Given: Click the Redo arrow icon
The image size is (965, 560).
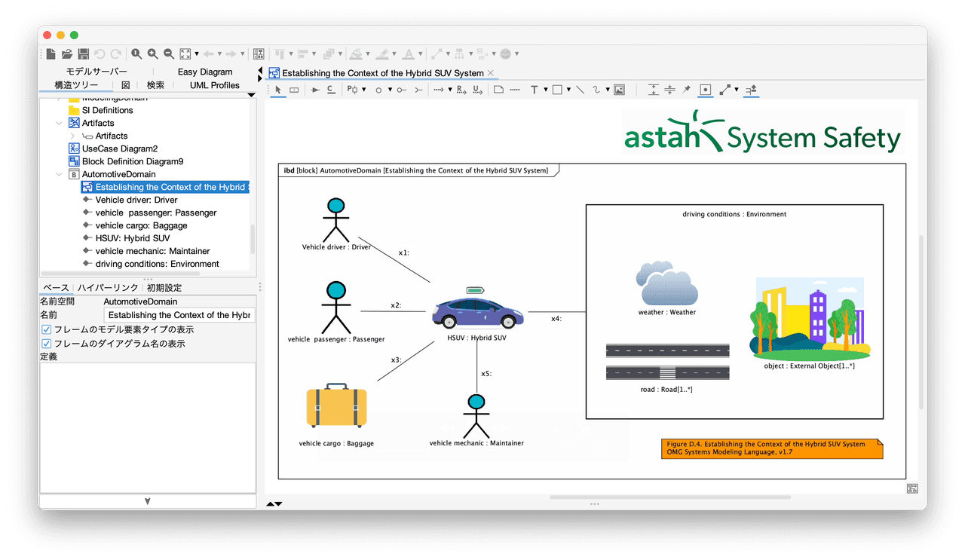Looking at the screenshot, I should coord(116,54).
